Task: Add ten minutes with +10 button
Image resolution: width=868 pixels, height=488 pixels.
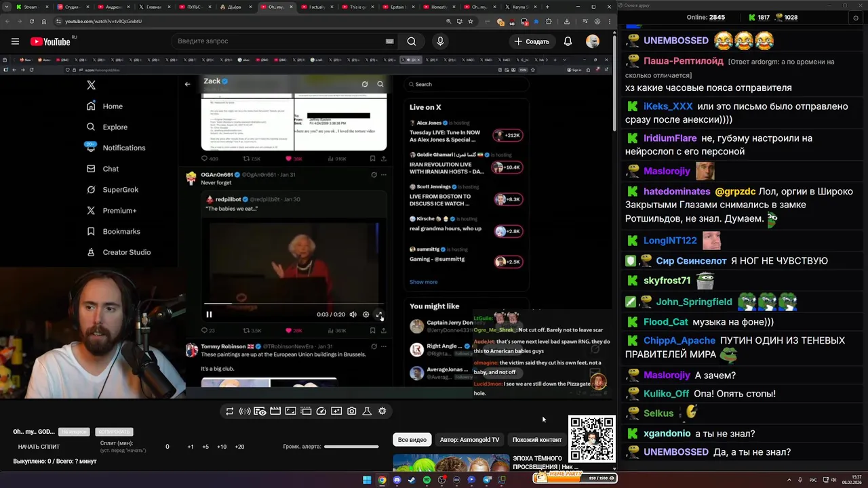Action: coord(222,447)
